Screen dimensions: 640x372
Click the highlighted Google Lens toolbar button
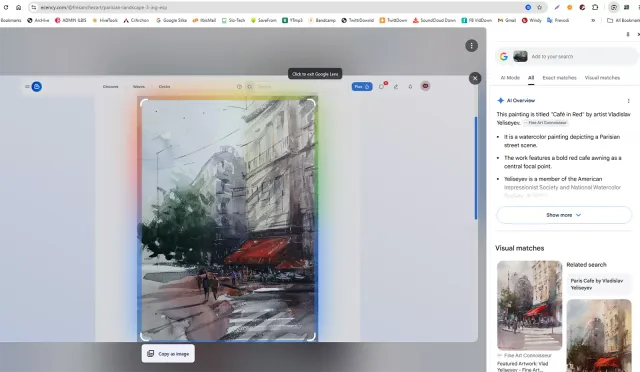point(613,7)
